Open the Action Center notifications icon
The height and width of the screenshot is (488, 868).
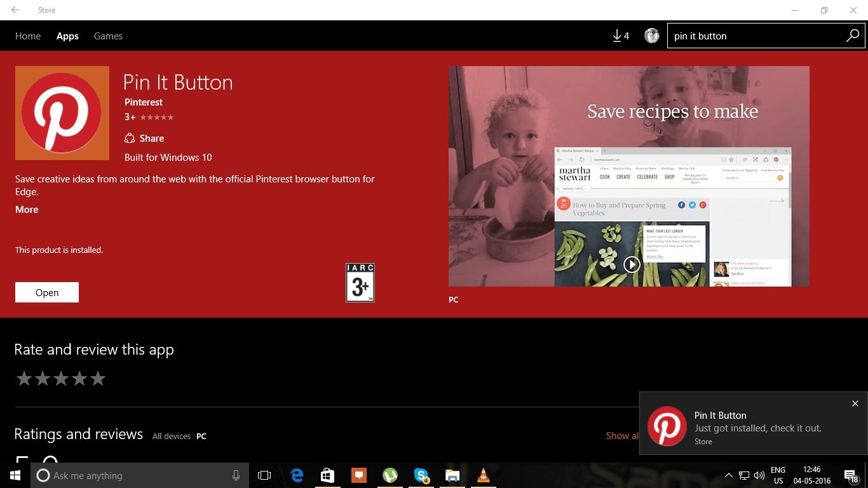coord(851,475)
